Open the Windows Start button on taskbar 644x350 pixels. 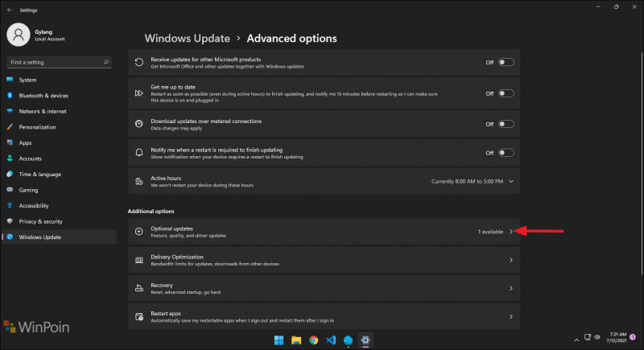(279, 340)
